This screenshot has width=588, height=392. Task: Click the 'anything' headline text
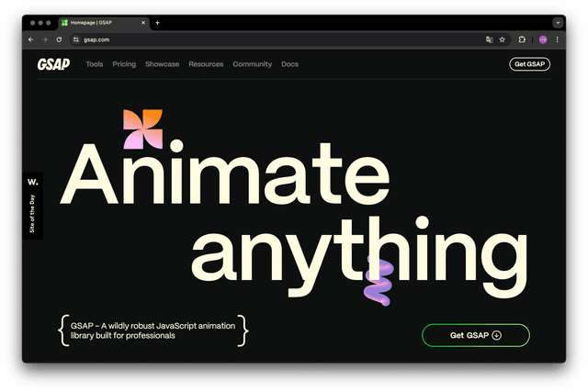pyautogui.click(x=359, y=257)
